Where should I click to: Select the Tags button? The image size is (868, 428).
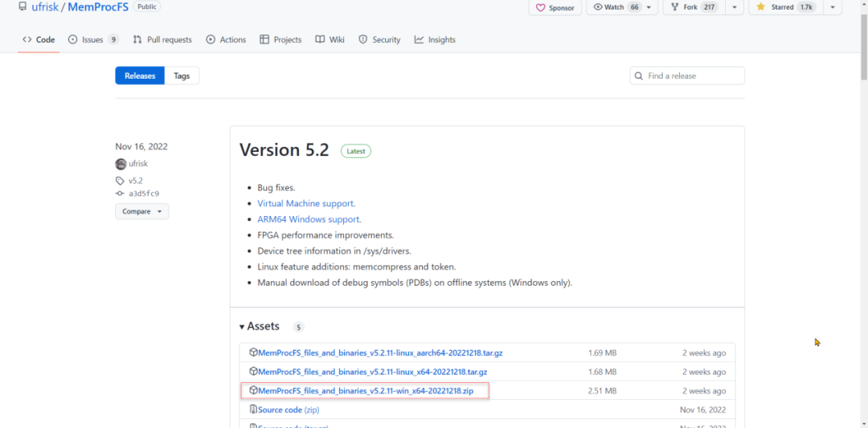[x=182, y=75]
